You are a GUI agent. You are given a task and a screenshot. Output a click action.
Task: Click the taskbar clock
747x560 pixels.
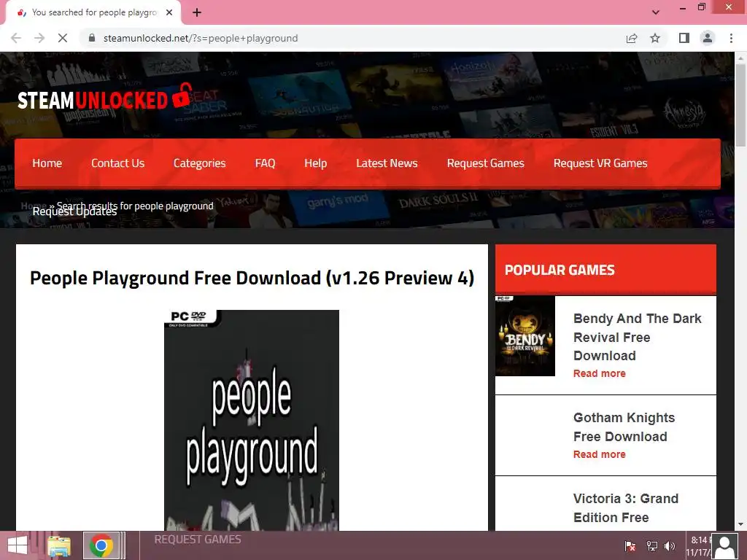coord(698,546)
